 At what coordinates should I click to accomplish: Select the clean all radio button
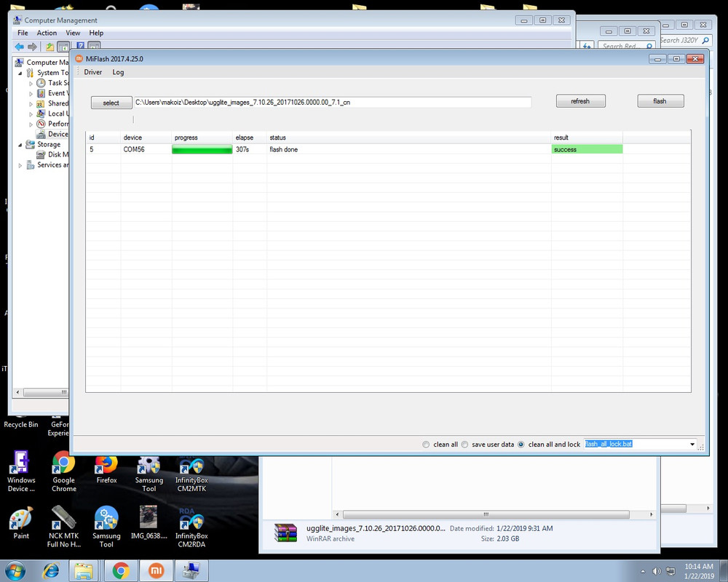coord(426,445)
